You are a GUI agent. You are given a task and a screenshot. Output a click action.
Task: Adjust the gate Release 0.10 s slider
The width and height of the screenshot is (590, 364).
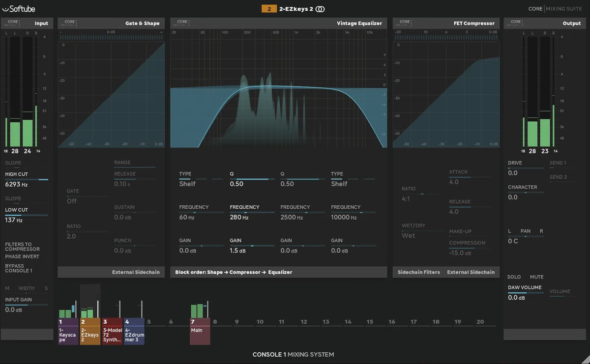pyautogui.click(x=135, y=179)
